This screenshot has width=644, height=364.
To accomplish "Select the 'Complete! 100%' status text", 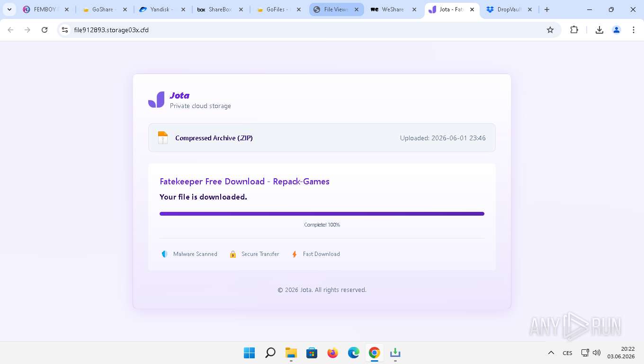I will pos(322,225).
